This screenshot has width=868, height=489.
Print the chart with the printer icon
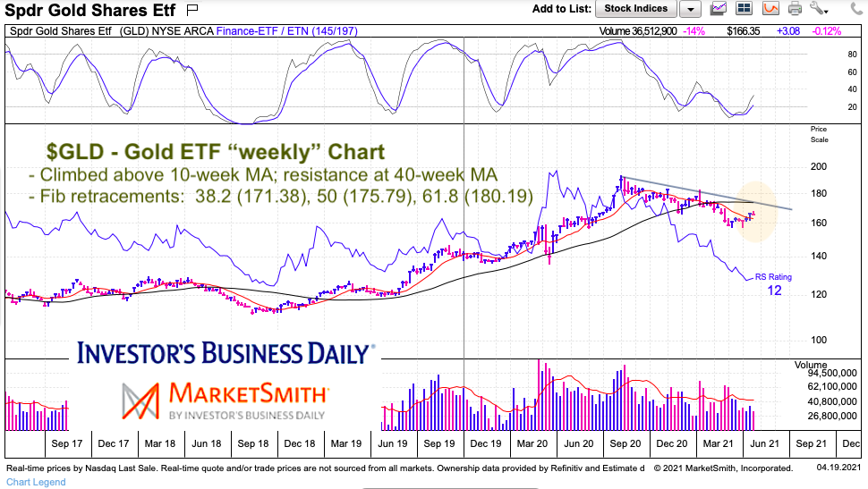[795, 8]
